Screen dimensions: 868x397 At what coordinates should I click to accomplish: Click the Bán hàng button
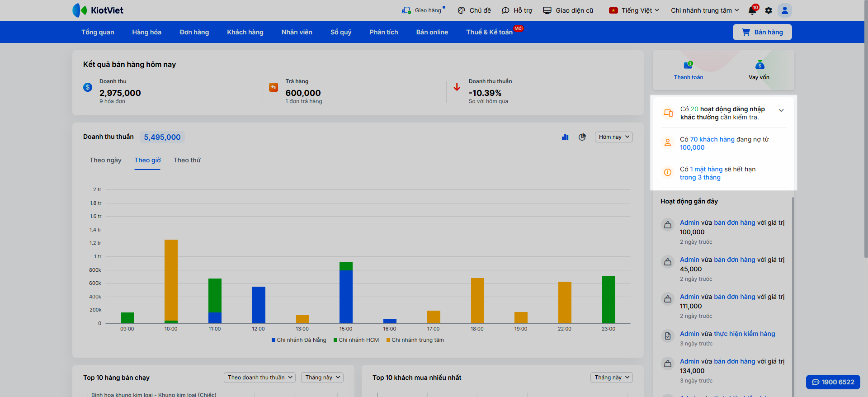[x=762, y=32]
